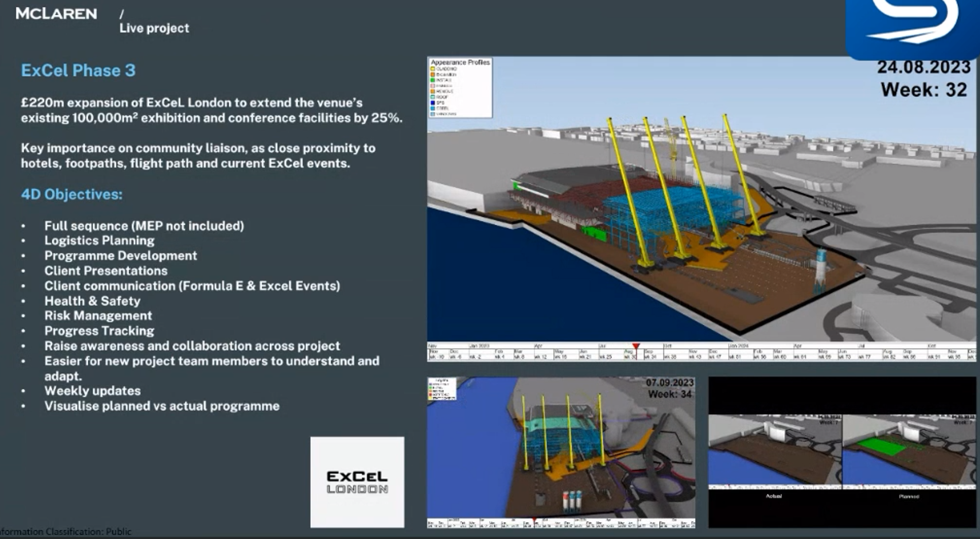Click the 'Logistics Planning' bullet
Screen dimensions: 980x539
(99, 240)
